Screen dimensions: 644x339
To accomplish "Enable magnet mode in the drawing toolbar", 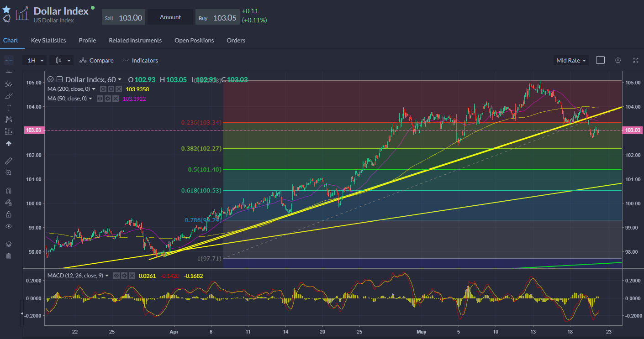I will (x=8, y=190).
